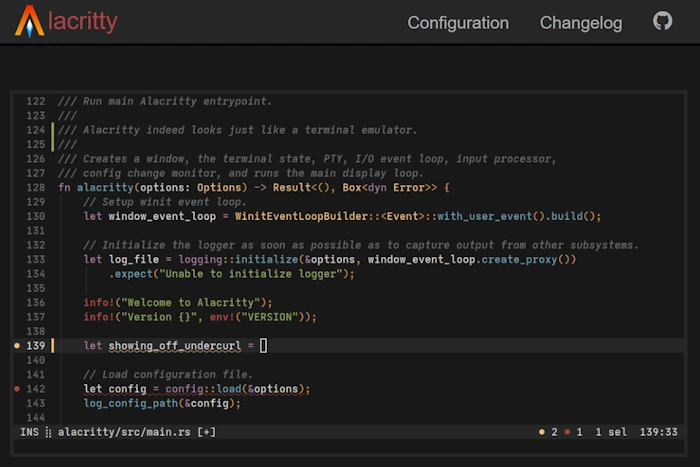
Task: Click line number 139
Action: 36,346
